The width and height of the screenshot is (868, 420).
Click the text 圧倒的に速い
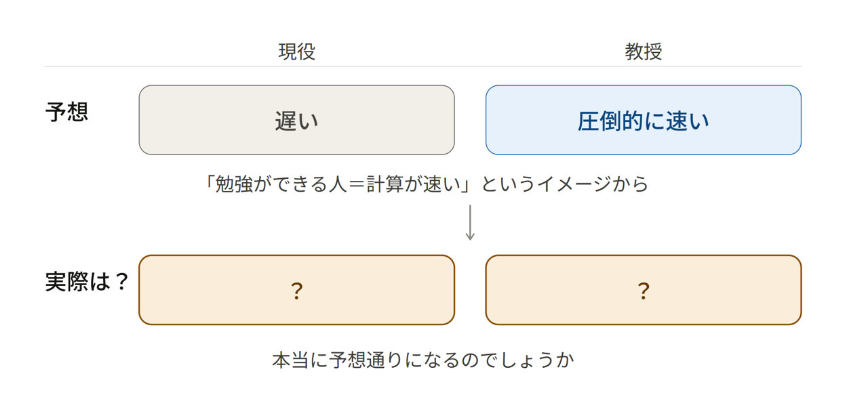tap(644, 121)
